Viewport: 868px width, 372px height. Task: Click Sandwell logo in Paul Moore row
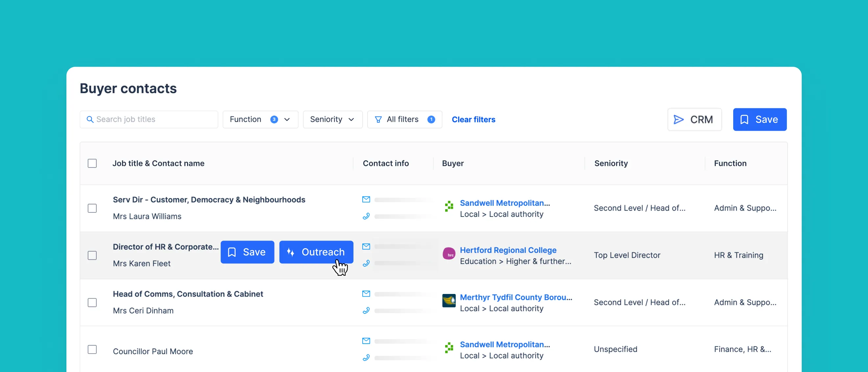click(x=449, y=347)
